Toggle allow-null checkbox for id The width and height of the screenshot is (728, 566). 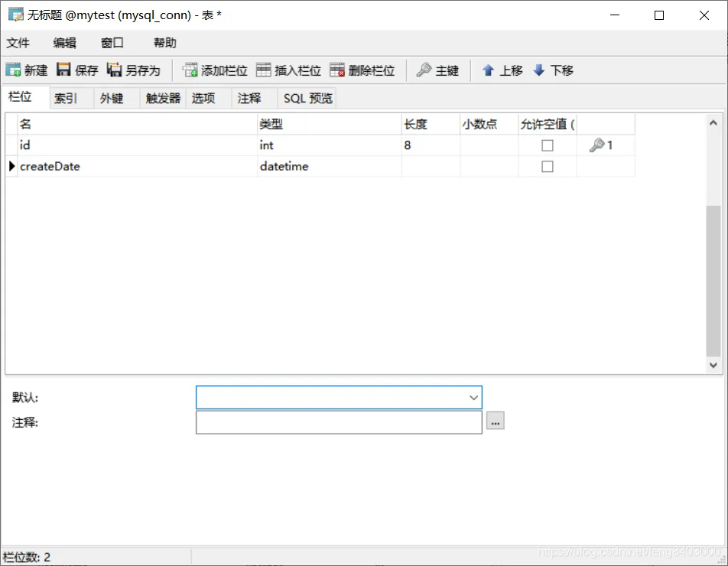coord(548,145)
